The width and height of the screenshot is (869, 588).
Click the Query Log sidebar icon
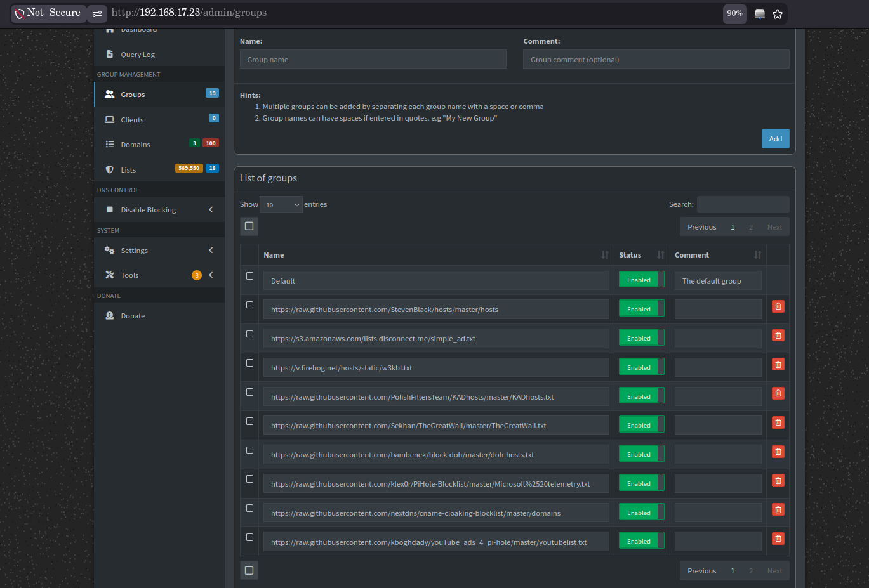pyautogui.click(x=110, y=55)
